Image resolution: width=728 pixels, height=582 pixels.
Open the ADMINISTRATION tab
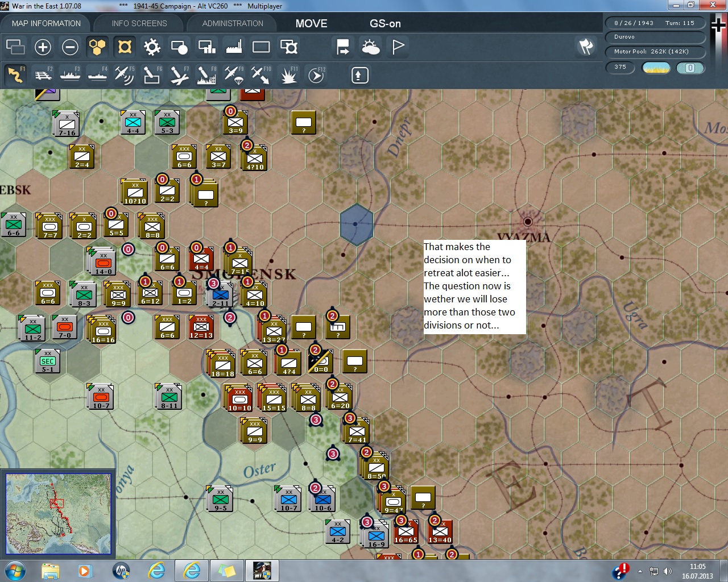(233, 23)
